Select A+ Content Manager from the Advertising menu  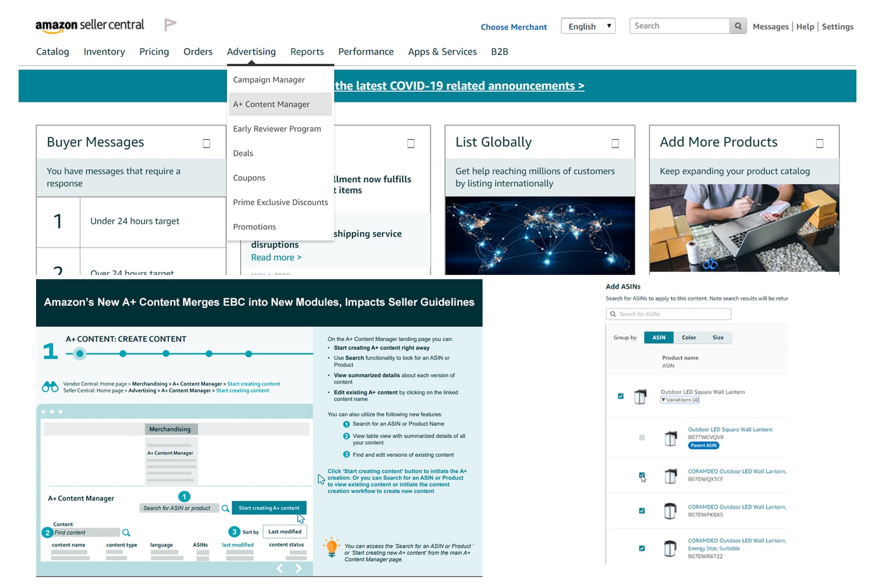click(280, 104)
